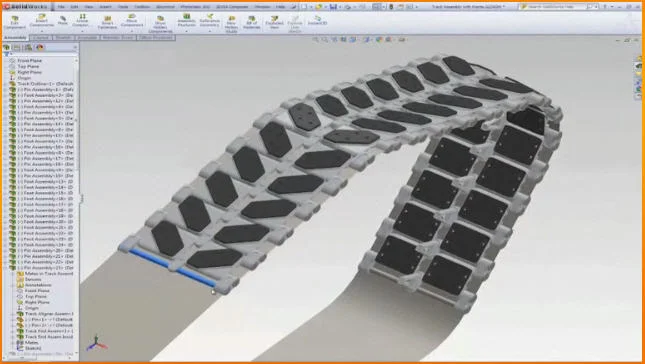Viewport: 645px width, 364px height.
Task: Select the Origin item below Right Plane
Action: 24,78
